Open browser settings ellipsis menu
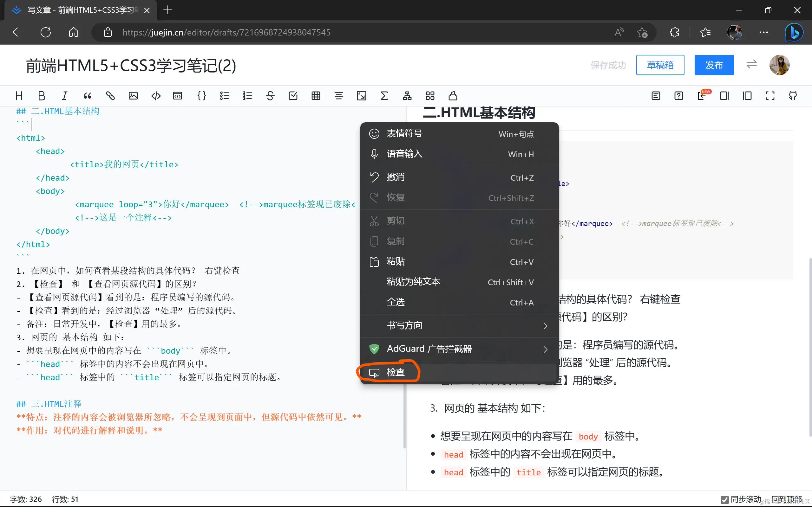This screenshot has width=812, height=507. (x=763, y=33)
